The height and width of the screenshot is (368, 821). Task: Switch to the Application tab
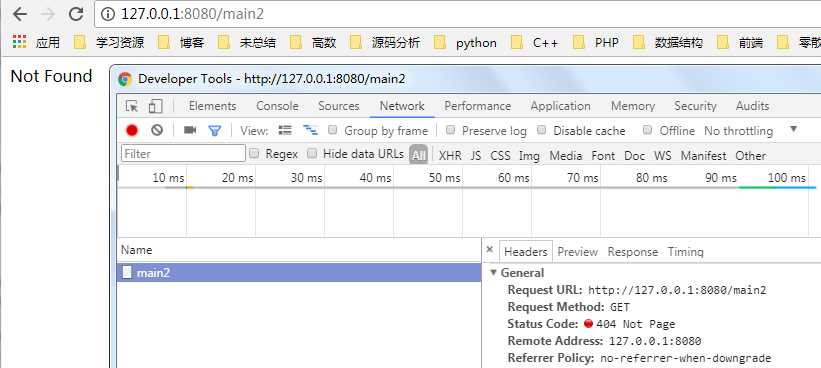click(560, 106)
